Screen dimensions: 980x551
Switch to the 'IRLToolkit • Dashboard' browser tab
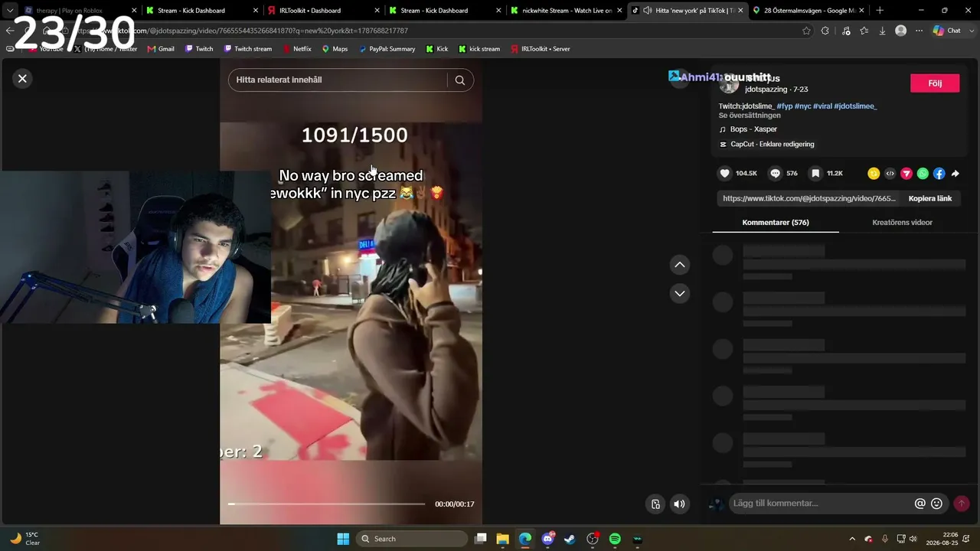(322, 11)
